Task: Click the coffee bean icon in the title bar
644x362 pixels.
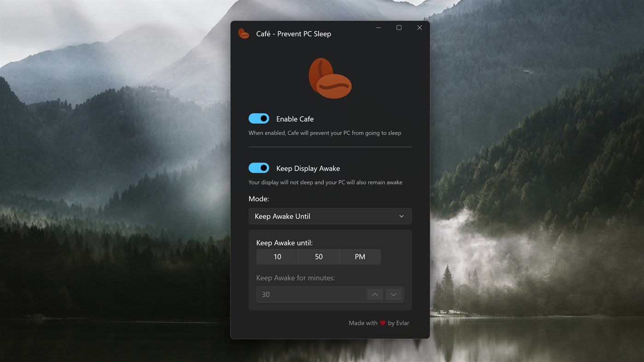Action: pyautogui.click(x=244, y=33)
